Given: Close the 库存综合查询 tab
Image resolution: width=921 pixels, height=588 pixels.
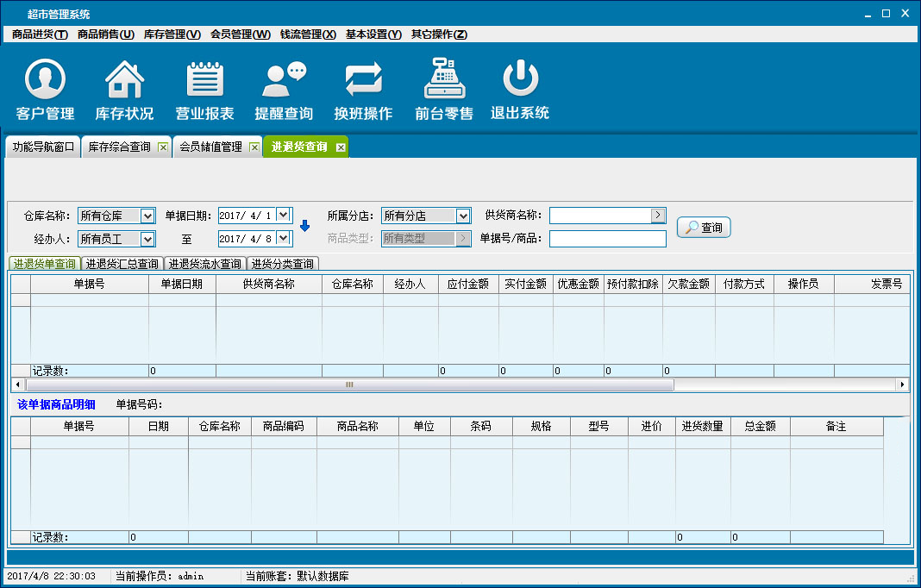Looking at the screenshot, I should [163, 147].
